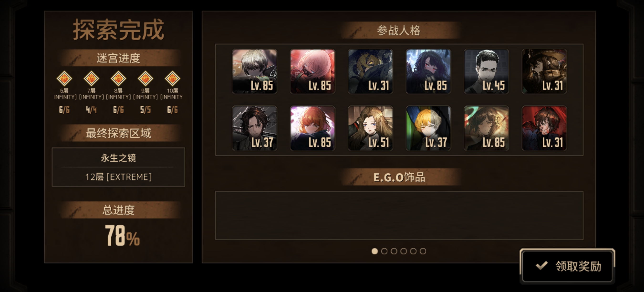Open the Lv.51 long-haired woman portrait
Viewport: 644px width, 292px height.
[370, 128]
